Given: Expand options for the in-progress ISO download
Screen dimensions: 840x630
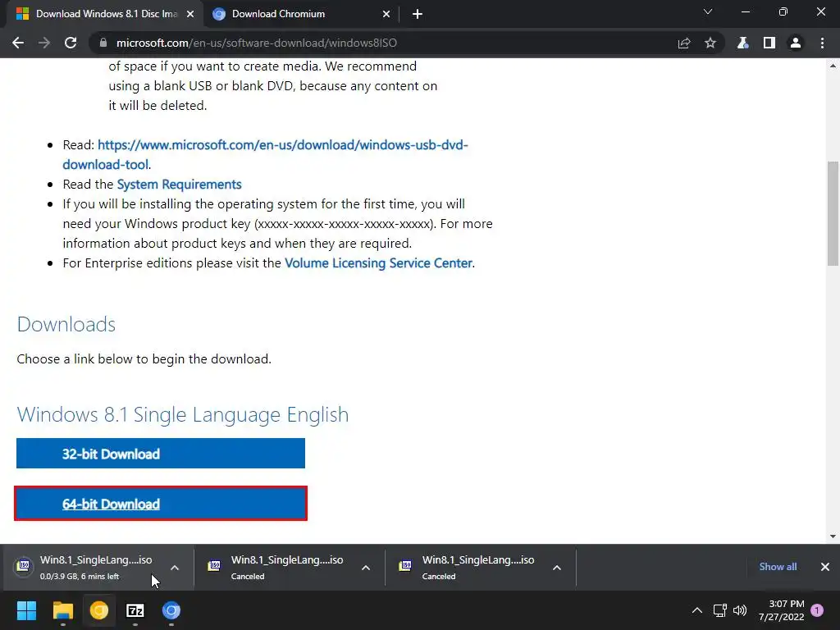Looking at the screenshot, I should coord(175,568).
